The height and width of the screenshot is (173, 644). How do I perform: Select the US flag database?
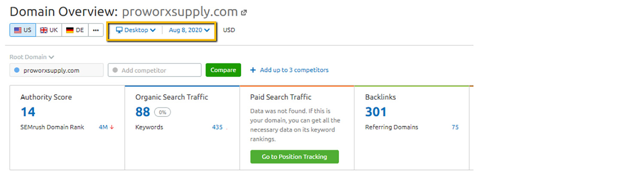pyautogui.click(x=23, y=30)
